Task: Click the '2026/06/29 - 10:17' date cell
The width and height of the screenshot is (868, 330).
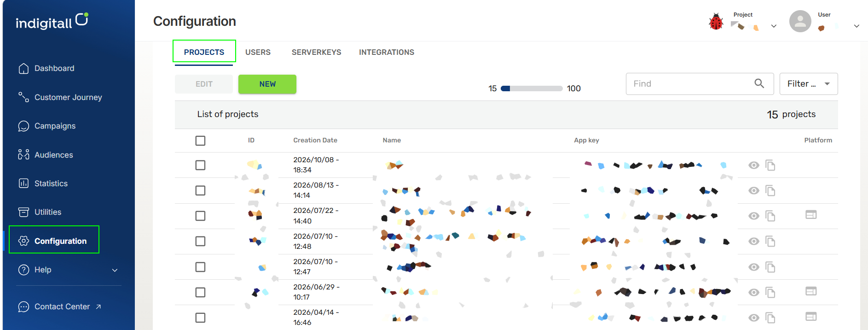Action: tap(316, 292)
